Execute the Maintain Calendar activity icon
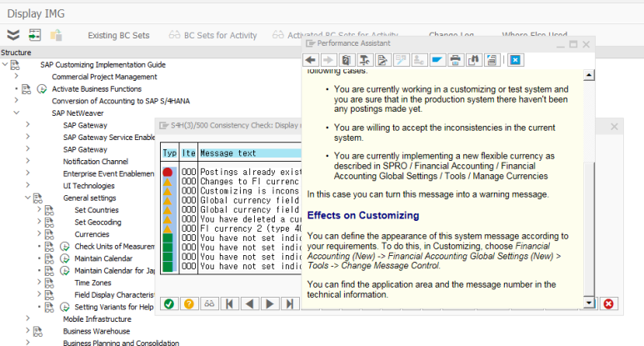This screenshot has width=644, height=346. 65,258
